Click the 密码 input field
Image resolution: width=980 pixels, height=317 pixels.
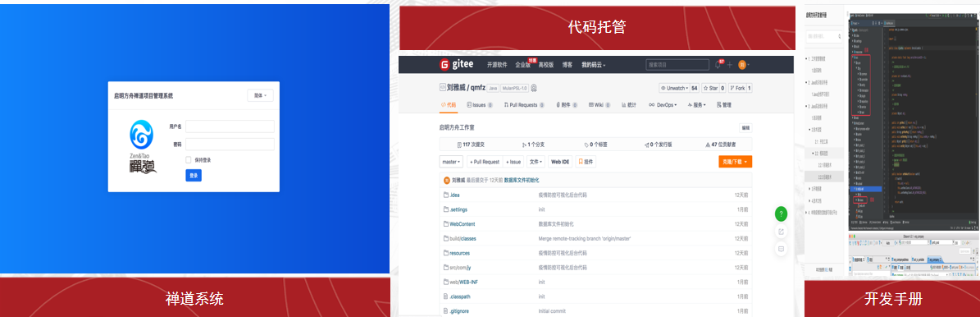tap(230, 144)
